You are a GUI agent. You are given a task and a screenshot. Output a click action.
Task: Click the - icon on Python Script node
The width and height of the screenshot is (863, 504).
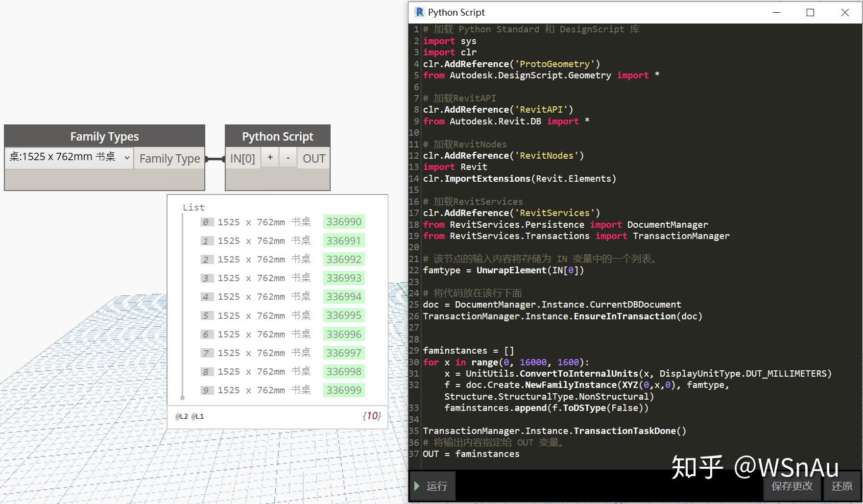[x=288, y=157]
